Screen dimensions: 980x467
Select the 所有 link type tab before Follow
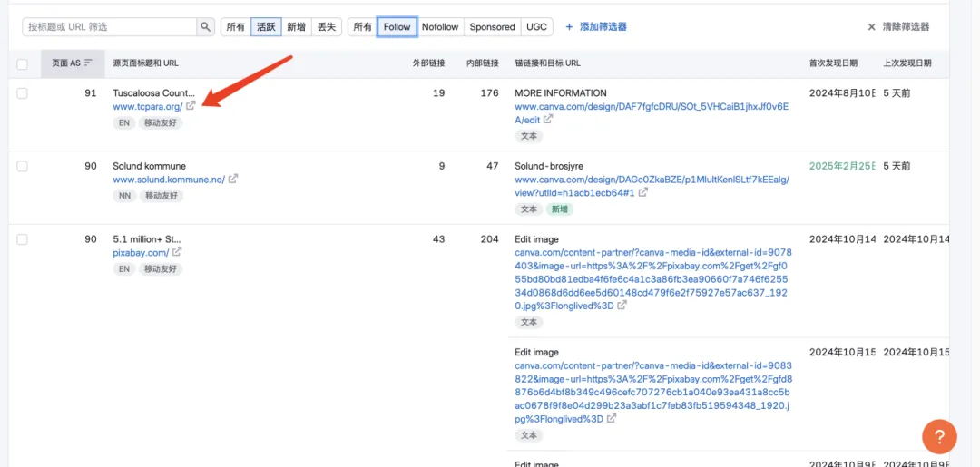(x=362, y=27)
